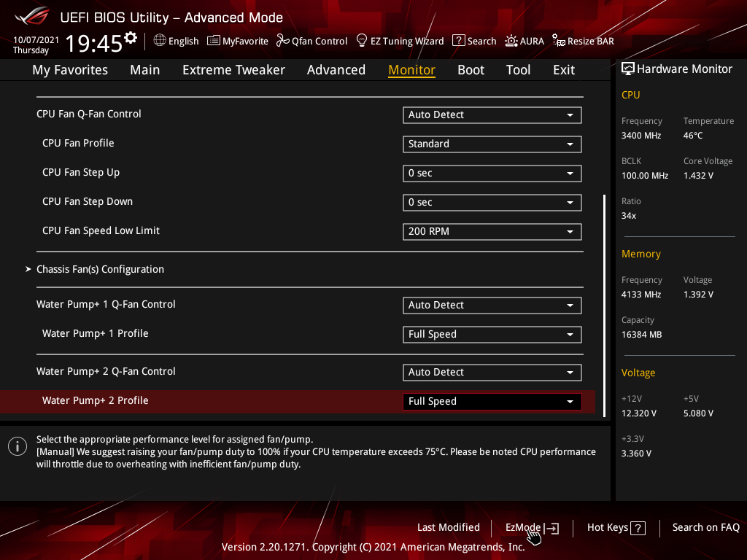Click memory Voltage value 1.392 V
747x560 pixels.
pos(698,295)
